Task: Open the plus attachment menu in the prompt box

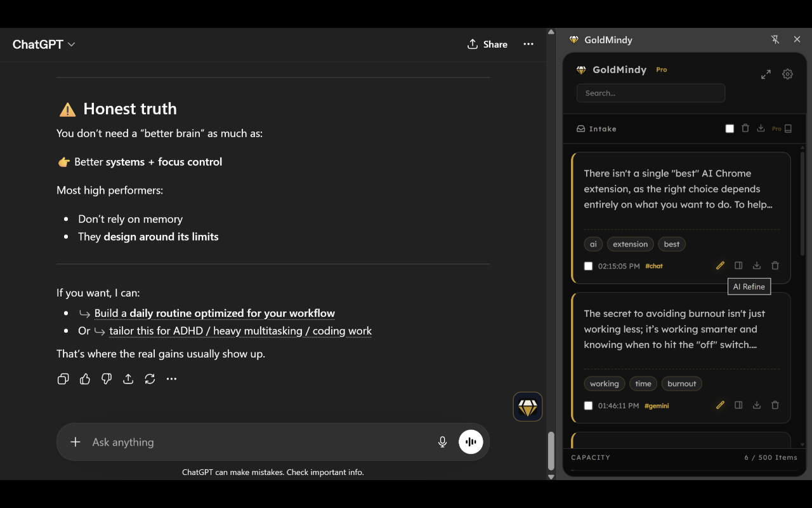Action: click(75, 442)
